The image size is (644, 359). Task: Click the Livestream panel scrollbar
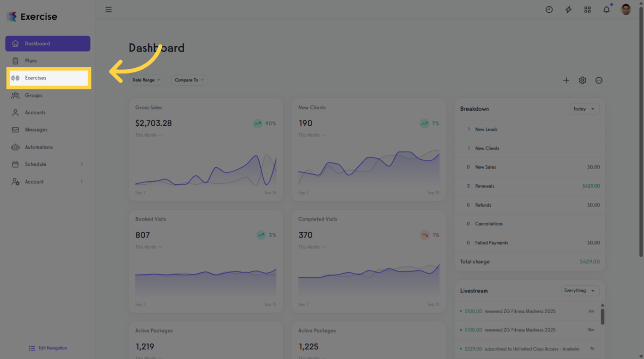click(603, 316)
